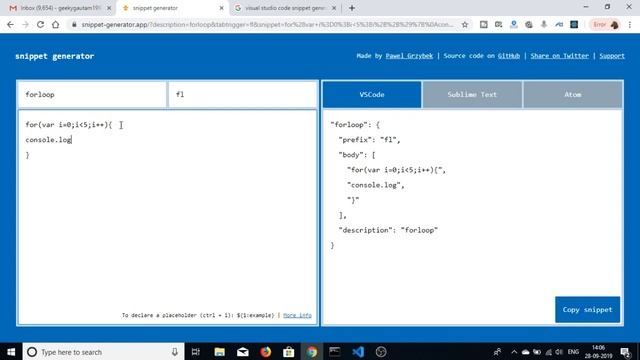Click the browser address bar URL
This screenshot has height=360, width=640.
coord(267,24)
